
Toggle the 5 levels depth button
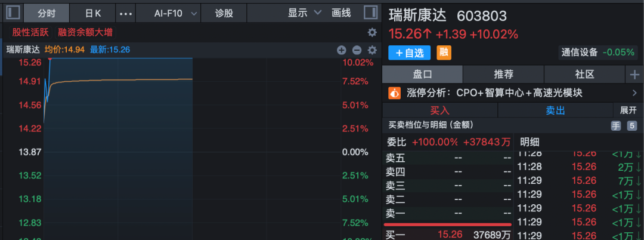coord(632,126)
